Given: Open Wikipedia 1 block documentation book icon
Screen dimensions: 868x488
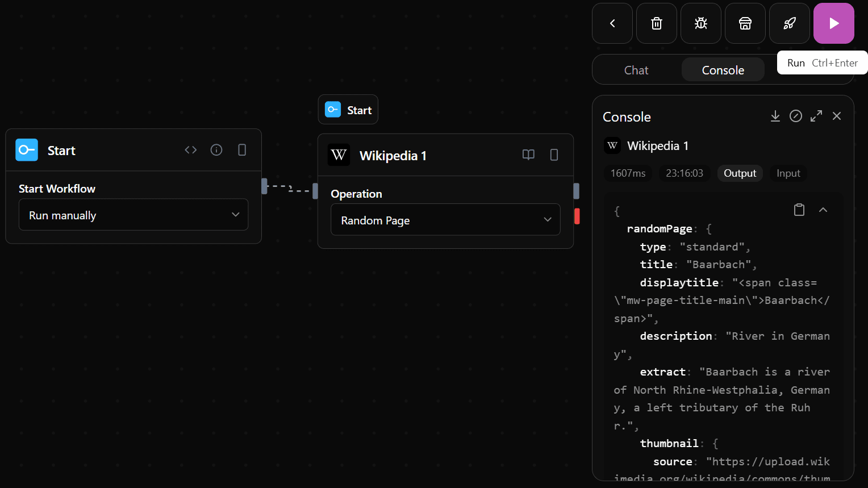Looking at the screenshot, I should [528, 155].
